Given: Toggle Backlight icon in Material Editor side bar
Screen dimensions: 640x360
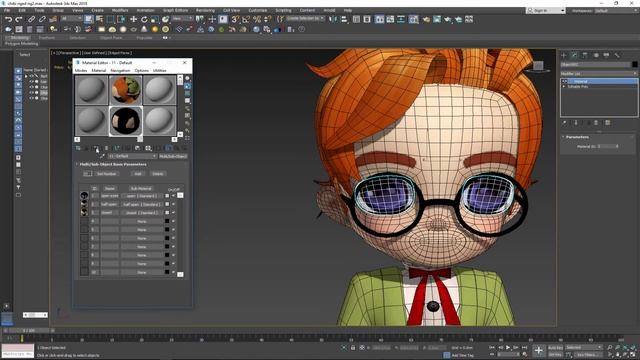Looking at the screenshot, I should pos(187,86).
